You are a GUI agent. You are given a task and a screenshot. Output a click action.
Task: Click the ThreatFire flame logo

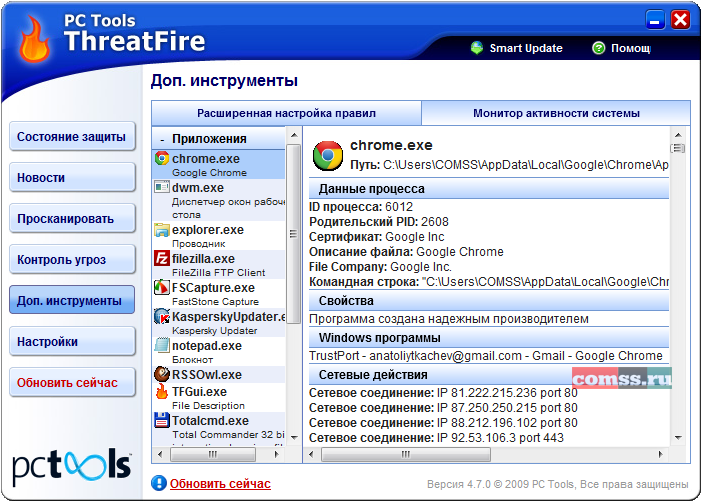pos(34,39)
